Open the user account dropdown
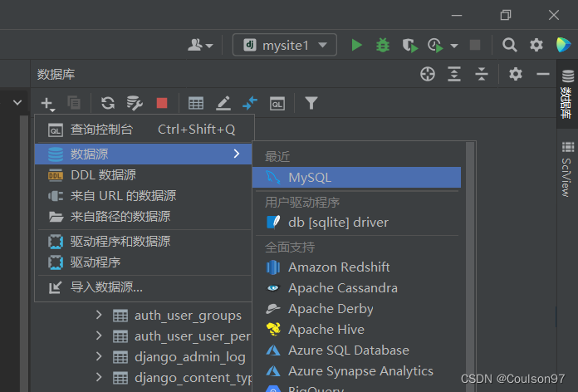Viewport: 578px width, 392px height. (200, 45)
